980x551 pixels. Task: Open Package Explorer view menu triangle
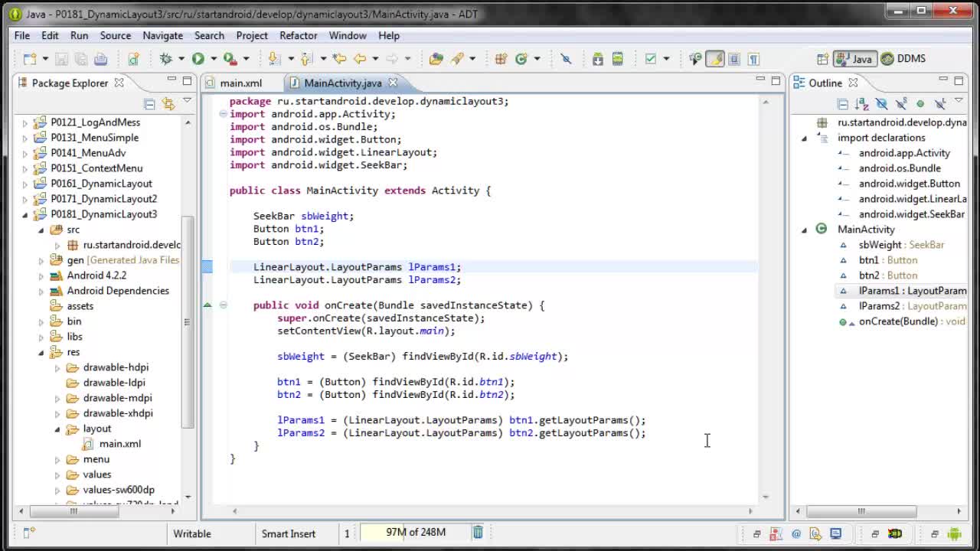pos(187,101)
